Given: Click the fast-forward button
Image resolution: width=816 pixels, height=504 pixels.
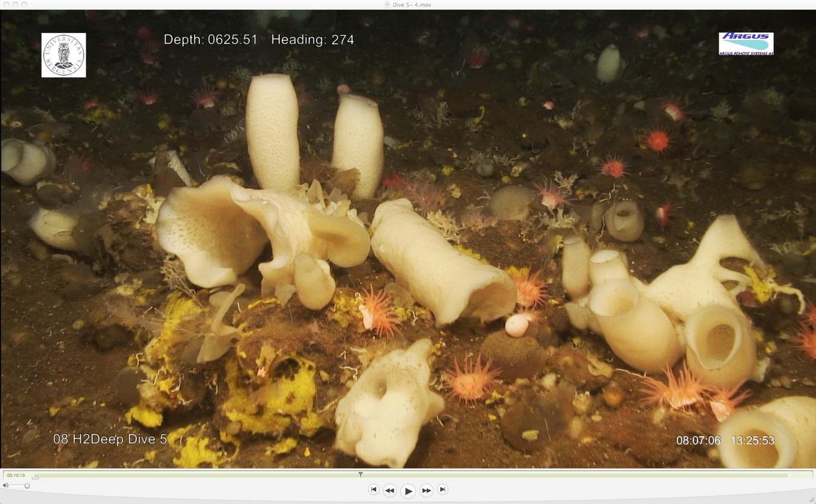Looking at the screenshot, I should [426, 490].
